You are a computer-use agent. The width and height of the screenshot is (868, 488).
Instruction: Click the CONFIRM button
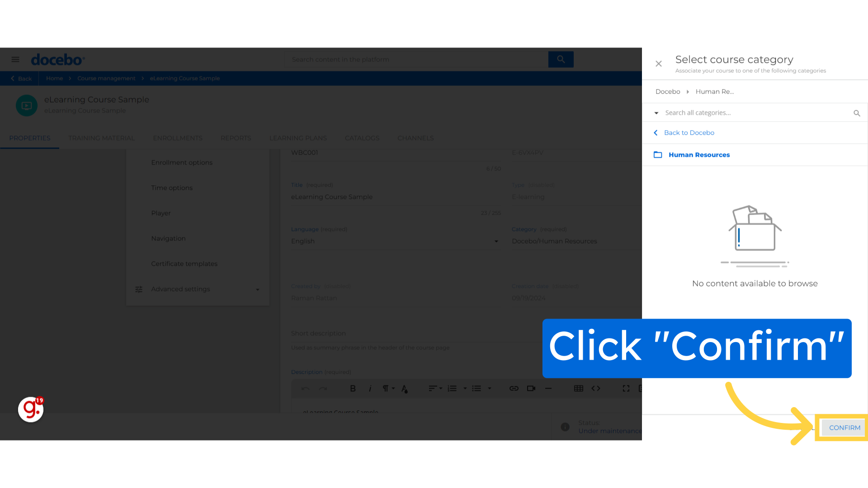point(845,427)
